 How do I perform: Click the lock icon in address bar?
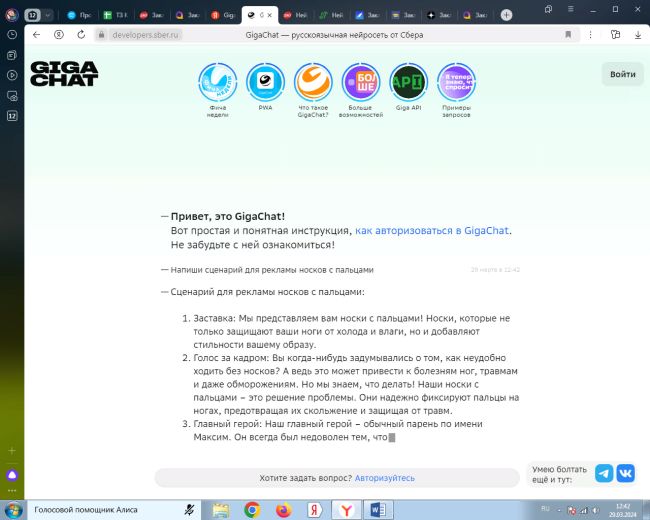(x=102, y=35)
